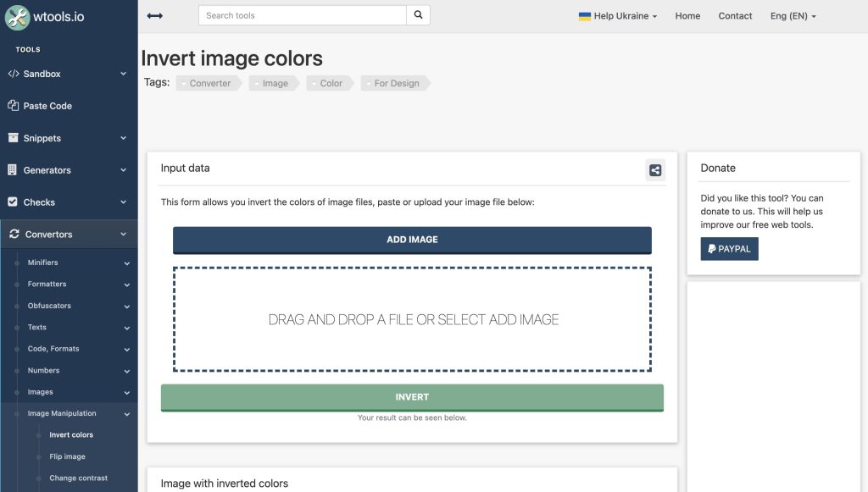Screen dimensions: 868x492
Task: Click the PAYPAL donate button
Action: (729, 249)
